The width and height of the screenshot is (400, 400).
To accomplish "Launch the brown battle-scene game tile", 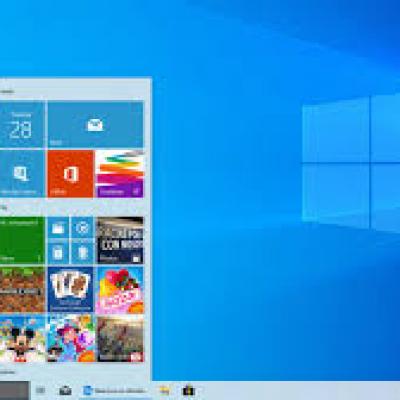I will point(120,339).
